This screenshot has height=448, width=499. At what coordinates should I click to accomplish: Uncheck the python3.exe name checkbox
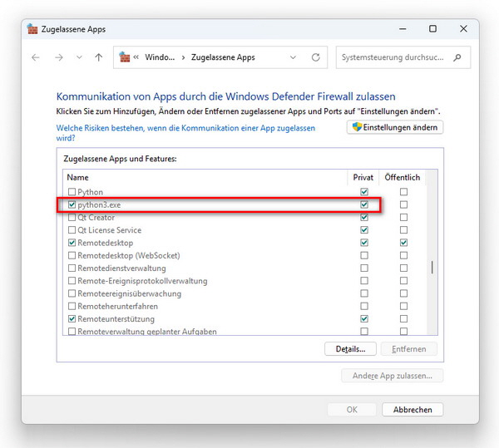click(x=72, y=204)
